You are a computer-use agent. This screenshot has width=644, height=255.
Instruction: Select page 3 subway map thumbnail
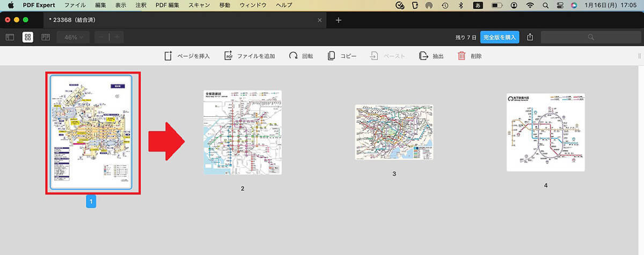pos(394,132)
